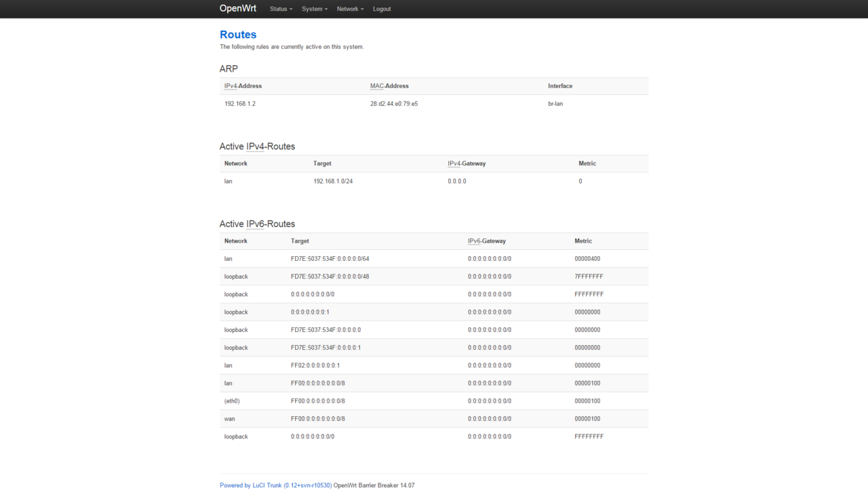Select the br-lan interface cell

[x=555, y=104]
